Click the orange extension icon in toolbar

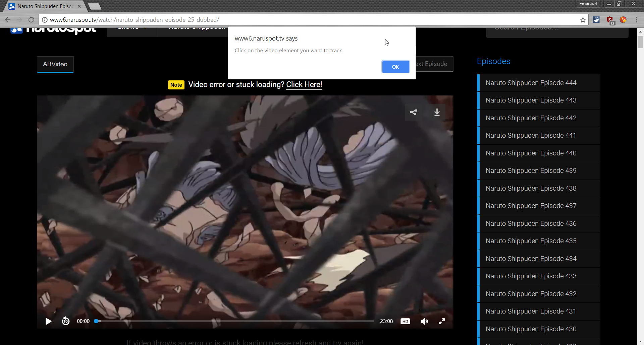(x=623, y=20)
